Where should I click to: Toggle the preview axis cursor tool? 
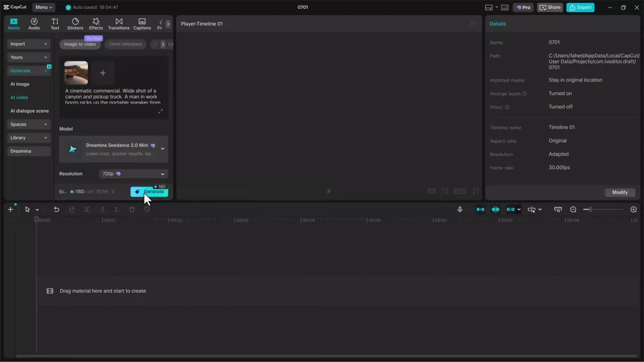[531, 210]
